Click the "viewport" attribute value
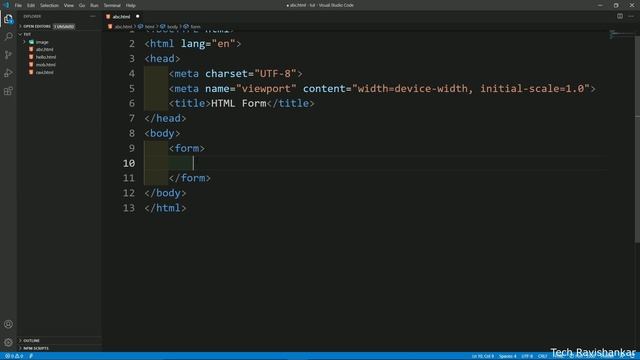640x360 pixels. pos(266,89)
